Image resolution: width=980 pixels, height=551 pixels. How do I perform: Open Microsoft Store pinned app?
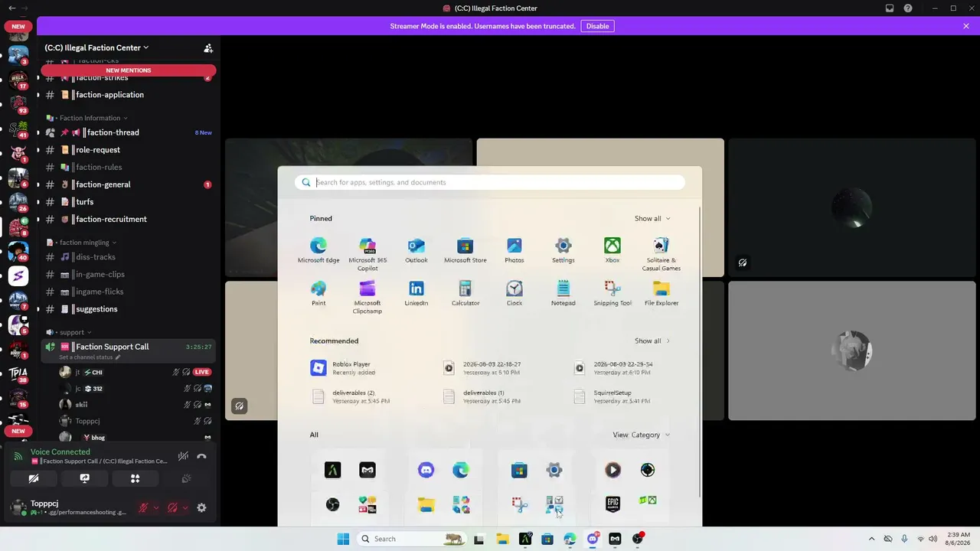(465, 250)
